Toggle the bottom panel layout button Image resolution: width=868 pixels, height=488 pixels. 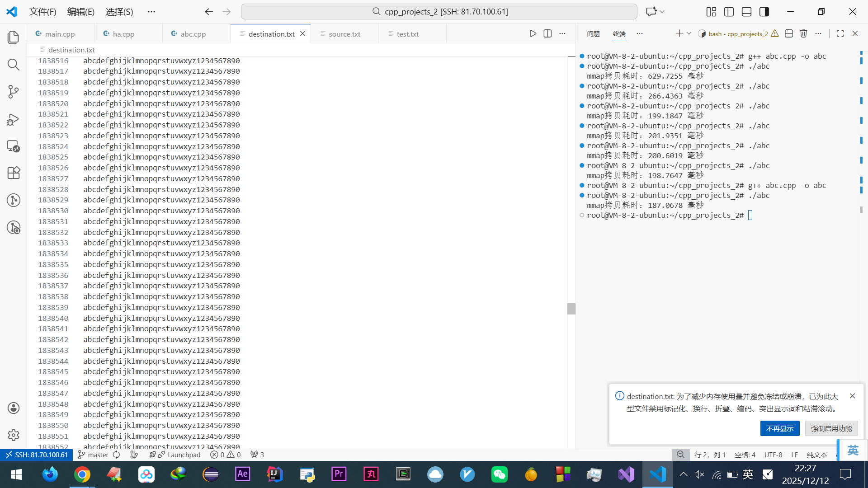pos(746,12)
